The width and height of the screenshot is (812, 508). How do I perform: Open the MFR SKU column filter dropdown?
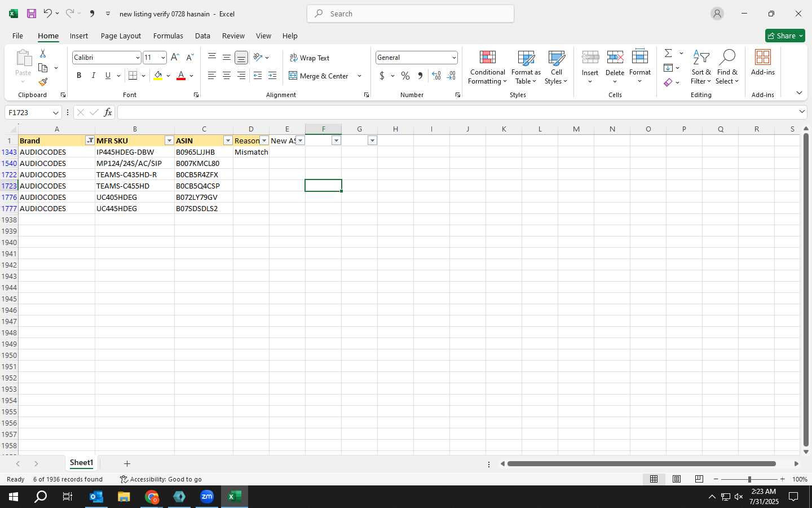pos(169,141)
